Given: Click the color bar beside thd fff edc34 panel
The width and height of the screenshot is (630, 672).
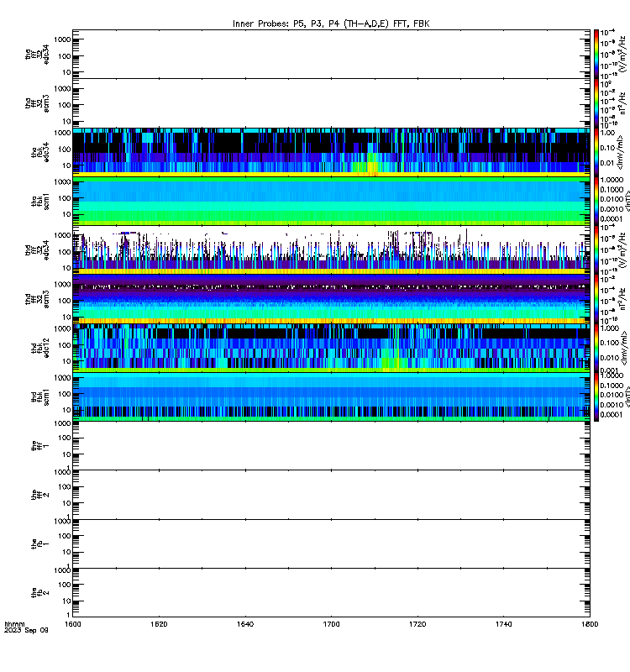Looking at the screenshot, I should coord(596,249).
